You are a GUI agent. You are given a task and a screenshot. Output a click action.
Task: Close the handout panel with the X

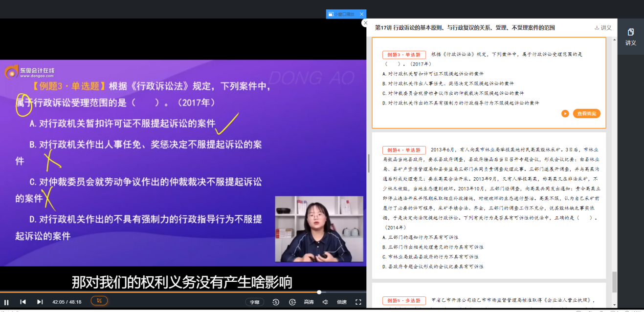365,23
